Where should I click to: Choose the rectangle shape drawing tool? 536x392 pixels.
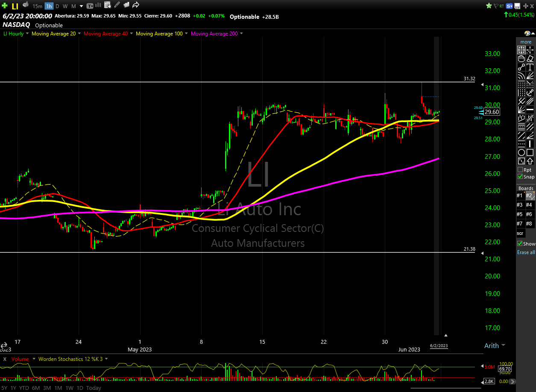530,152
